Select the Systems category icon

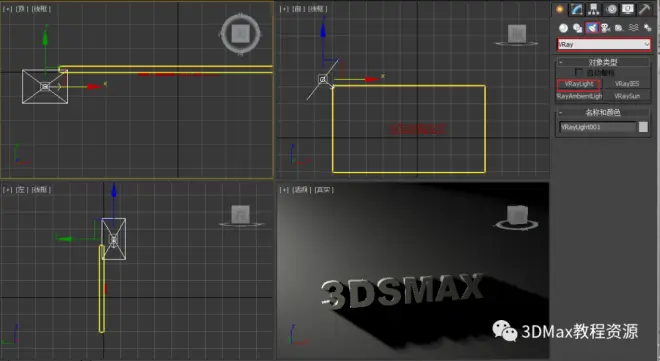(647, 28)
